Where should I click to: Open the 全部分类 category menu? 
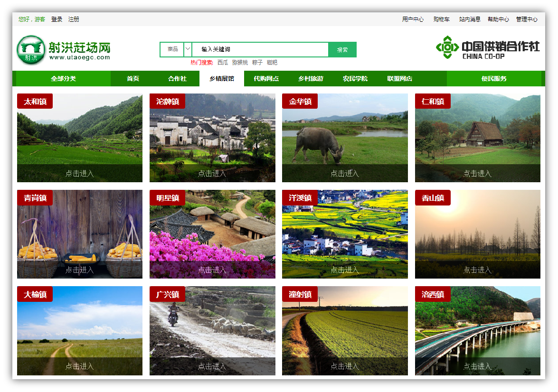click(63, 79)
